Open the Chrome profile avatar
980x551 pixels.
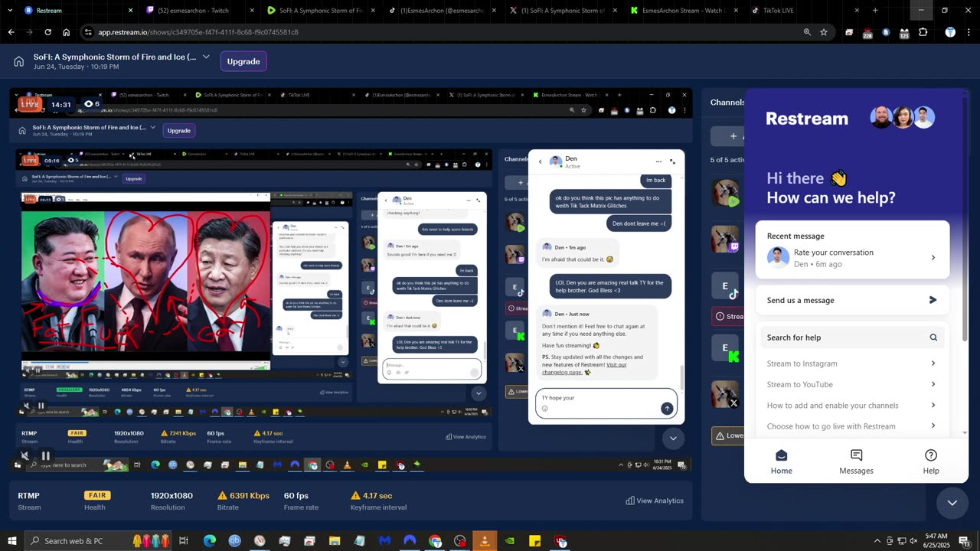point(950,32)
